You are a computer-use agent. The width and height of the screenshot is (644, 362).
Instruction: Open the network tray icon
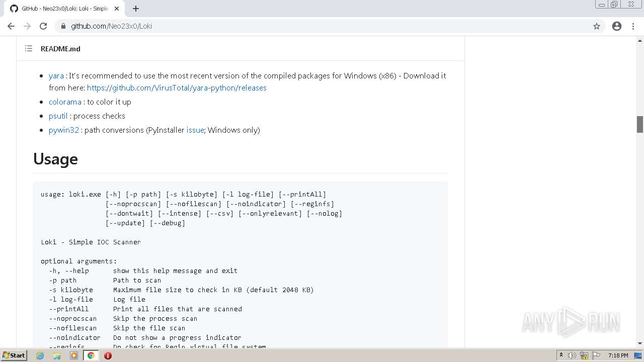click(x=584, y=355)
